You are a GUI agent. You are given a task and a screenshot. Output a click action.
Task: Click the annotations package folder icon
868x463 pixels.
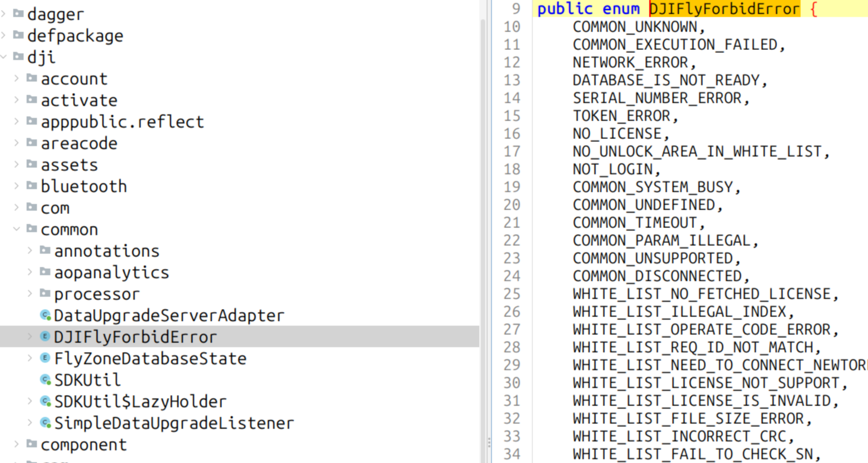coord(45,250)
